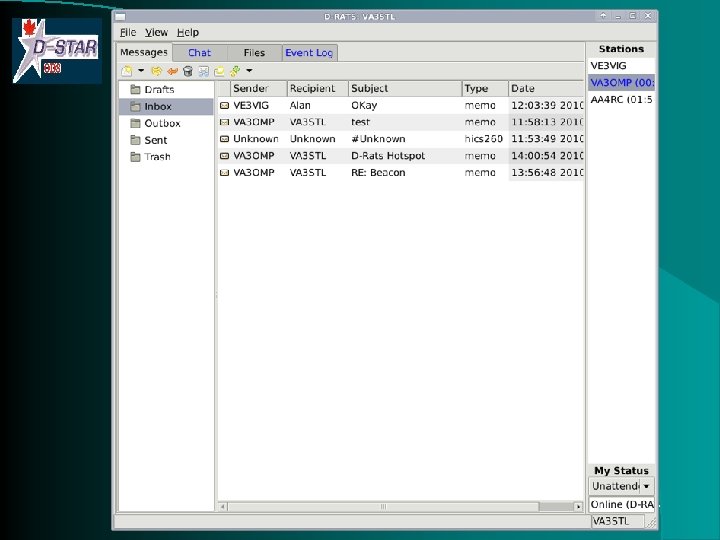Image resolution: width=720 pixels, height=540 pixels.
Task: Select station AA4RC in Stations list
Action: click(x=620, y=100)
